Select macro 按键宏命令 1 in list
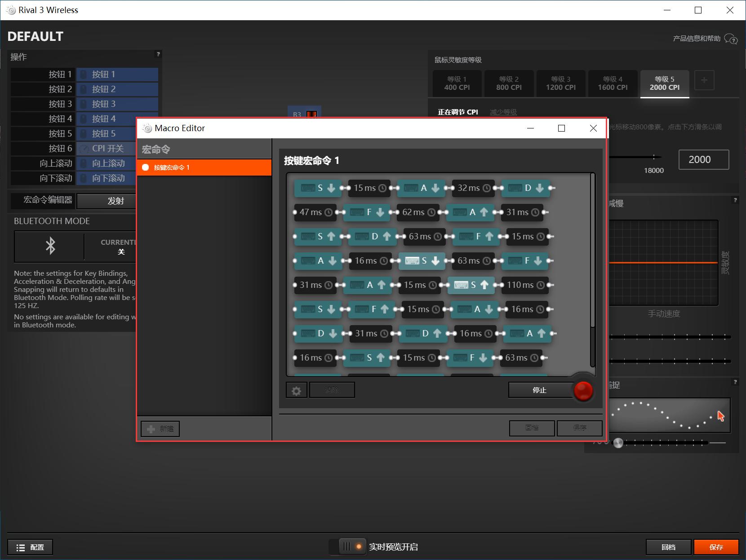Viewport: 746px width, 560px height. click(x=204, y=168)
